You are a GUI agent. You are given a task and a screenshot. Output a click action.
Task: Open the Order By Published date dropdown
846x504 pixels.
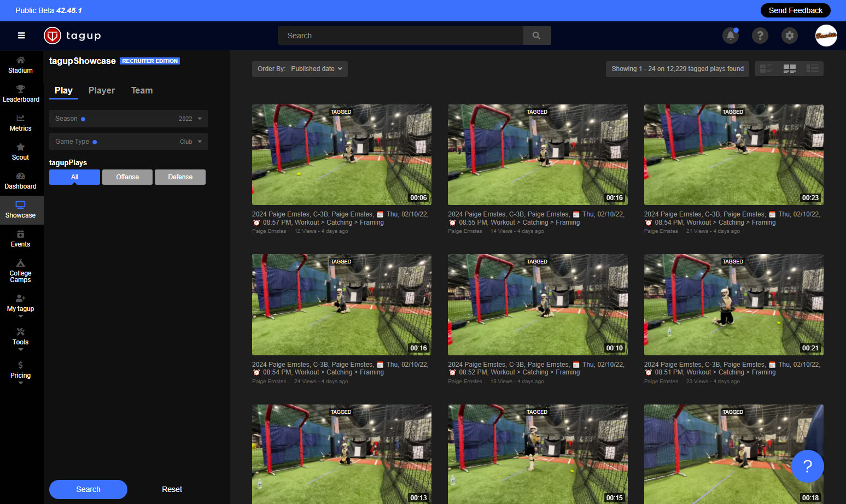(300, 69)
